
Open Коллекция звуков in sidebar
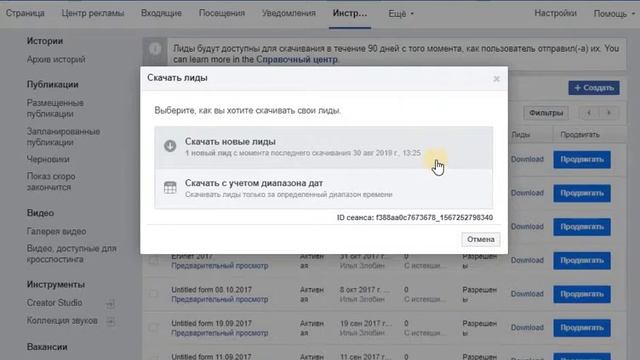pyautogui.click(x=62, y=321)
